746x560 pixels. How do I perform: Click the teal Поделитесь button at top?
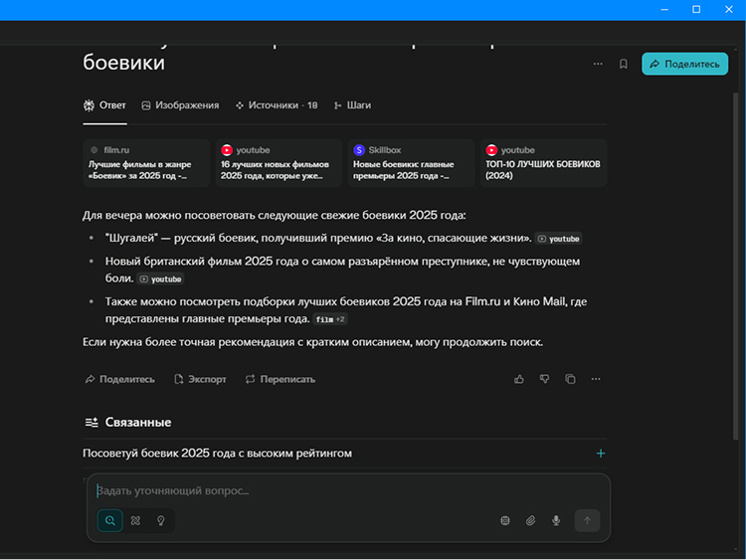point(684,64)
